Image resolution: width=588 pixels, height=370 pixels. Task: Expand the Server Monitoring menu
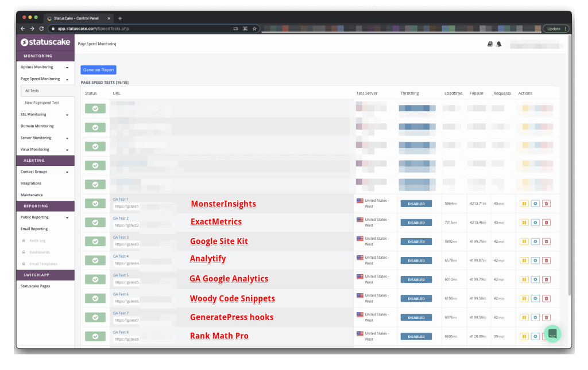tap(45, 138)
